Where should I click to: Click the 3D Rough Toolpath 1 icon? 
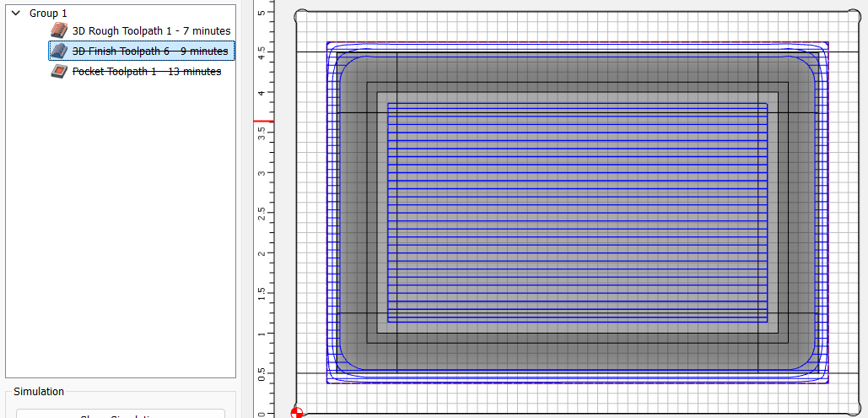pyautogui.click(x=59, y=30)
